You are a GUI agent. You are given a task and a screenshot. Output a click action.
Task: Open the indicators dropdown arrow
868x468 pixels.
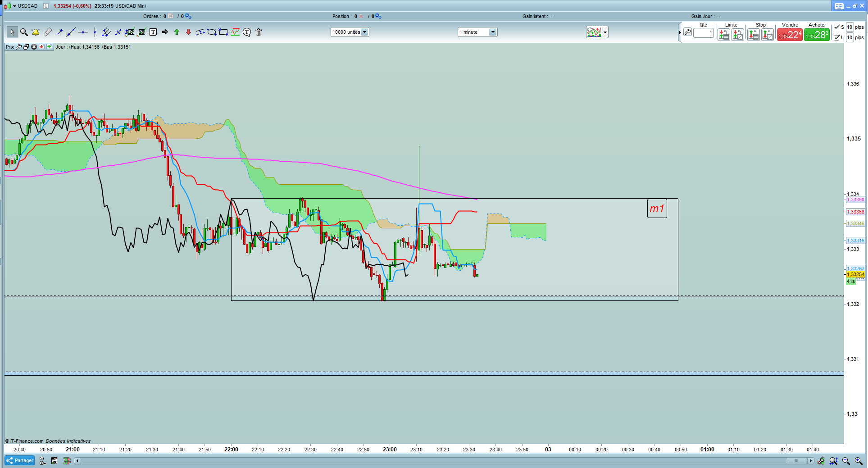[605, 32]
